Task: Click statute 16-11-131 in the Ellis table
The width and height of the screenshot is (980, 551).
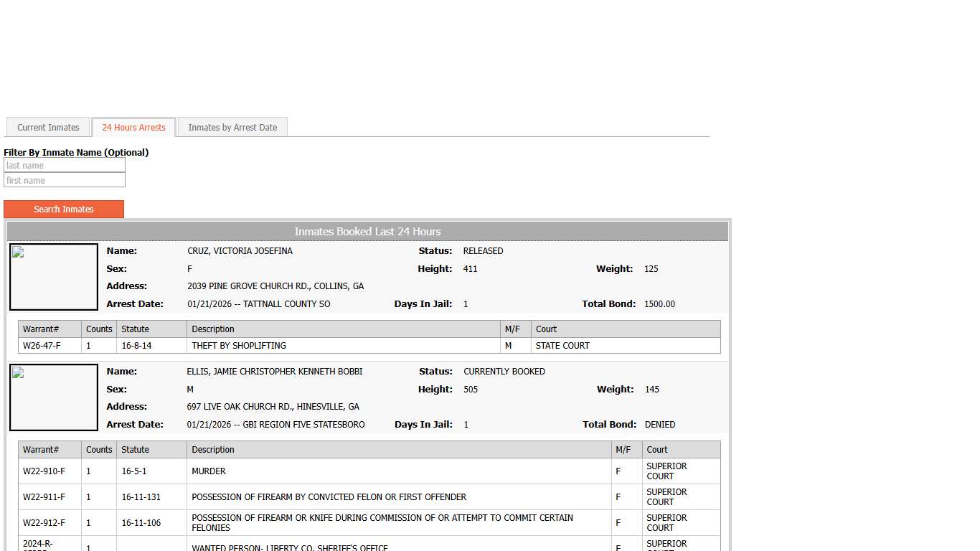Action: tap(141, 497)
